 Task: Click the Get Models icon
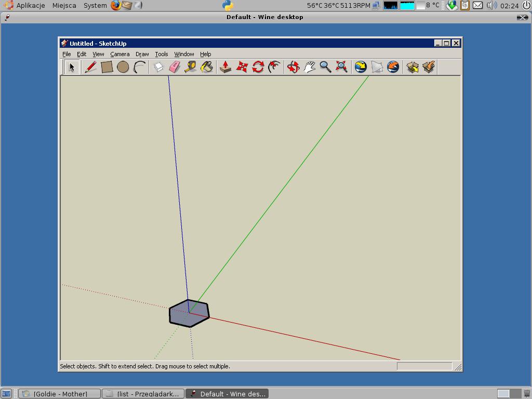[x=413, y=67]
